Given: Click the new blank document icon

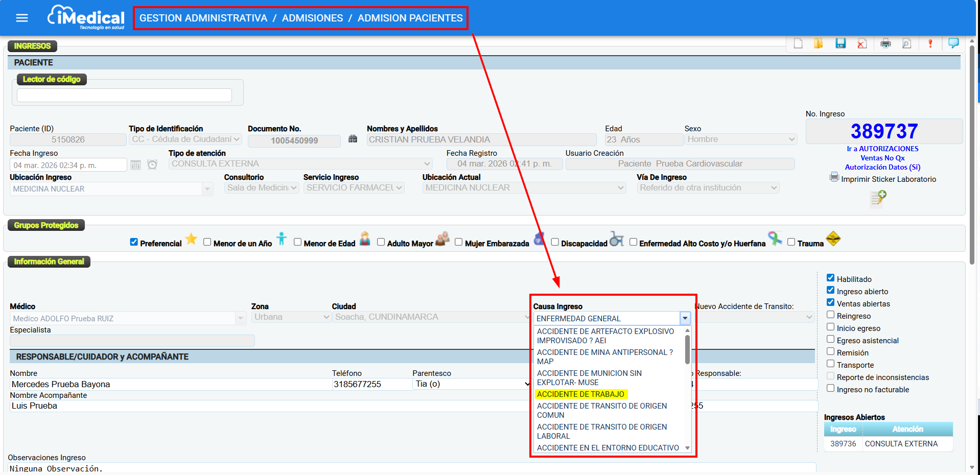Looking at the screenshot, I should 798,43.
